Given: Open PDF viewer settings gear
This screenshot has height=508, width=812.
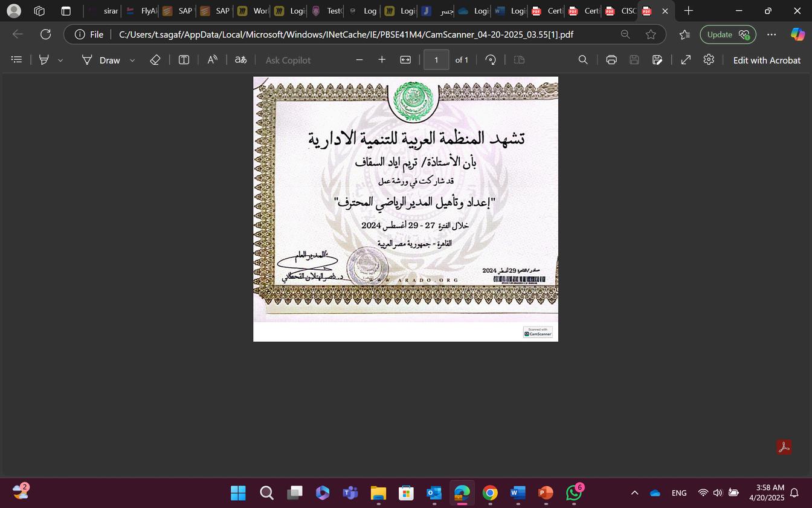Looking at the screenshot, I should point(709,60).
